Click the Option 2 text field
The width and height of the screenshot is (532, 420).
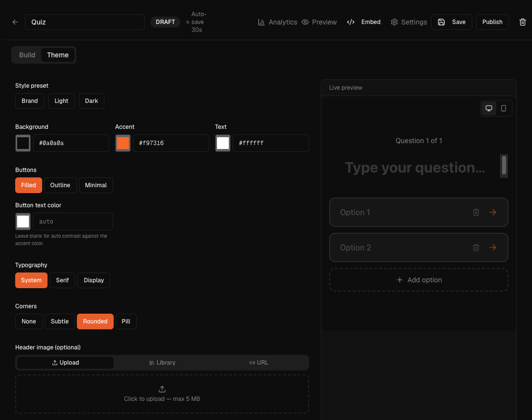click(x=402, y=247)
